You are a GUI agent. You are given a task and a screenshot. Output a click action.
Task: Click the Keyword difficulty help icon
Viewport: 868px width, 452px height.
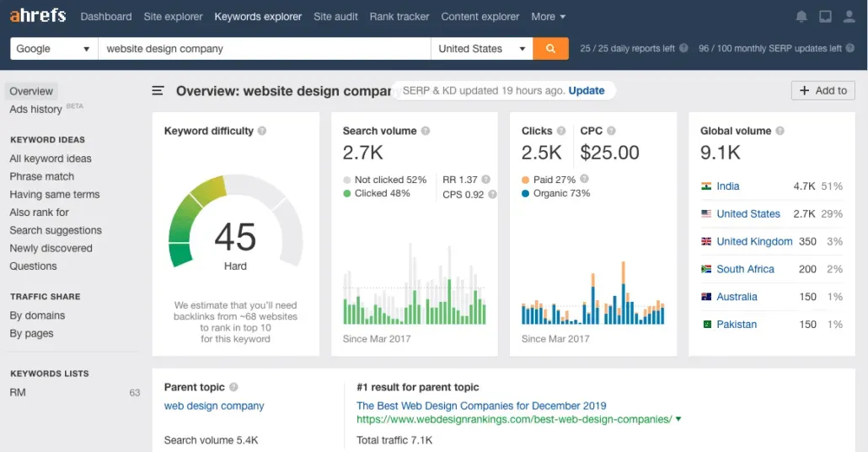tap(262, 132)
